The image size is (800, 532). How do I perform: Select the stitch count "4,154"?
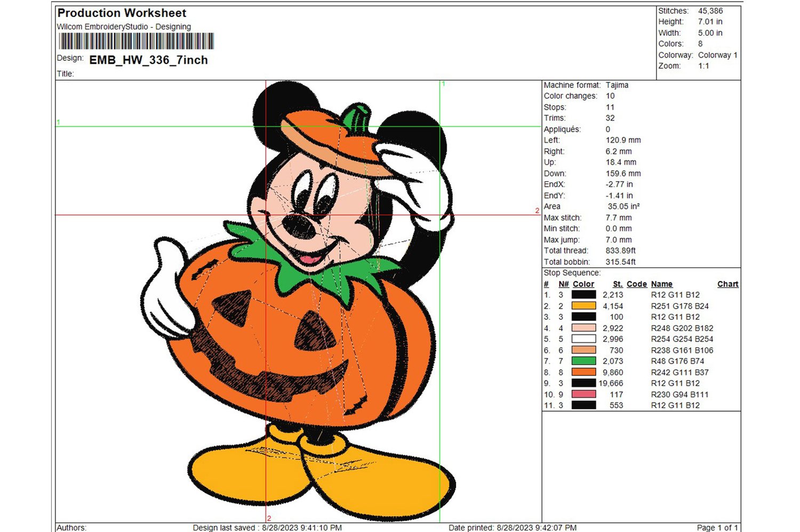point(613,306)
